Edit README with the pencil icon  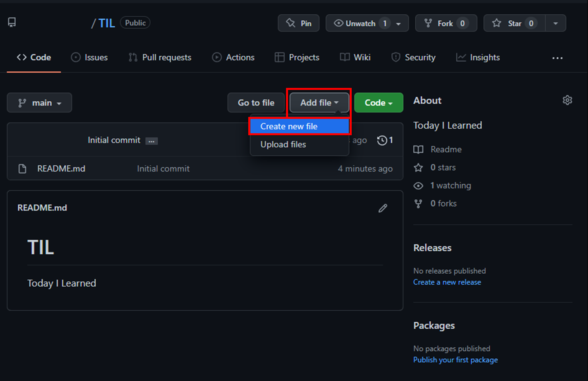coord(383,208)
